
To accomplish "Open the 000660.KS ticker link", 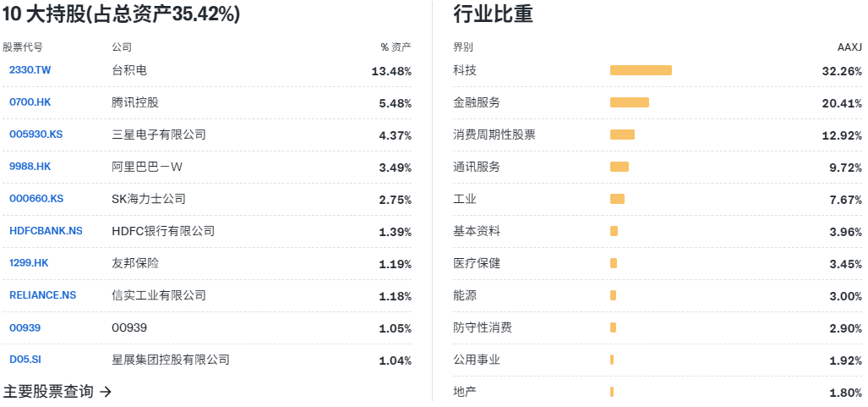I will coord(35,199).
